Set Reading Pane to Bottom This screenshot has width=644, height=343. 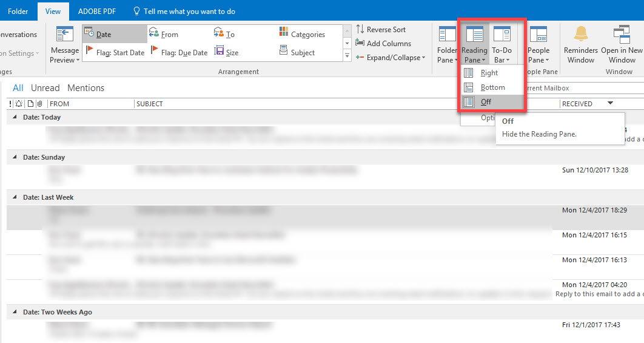pos(492,87)
